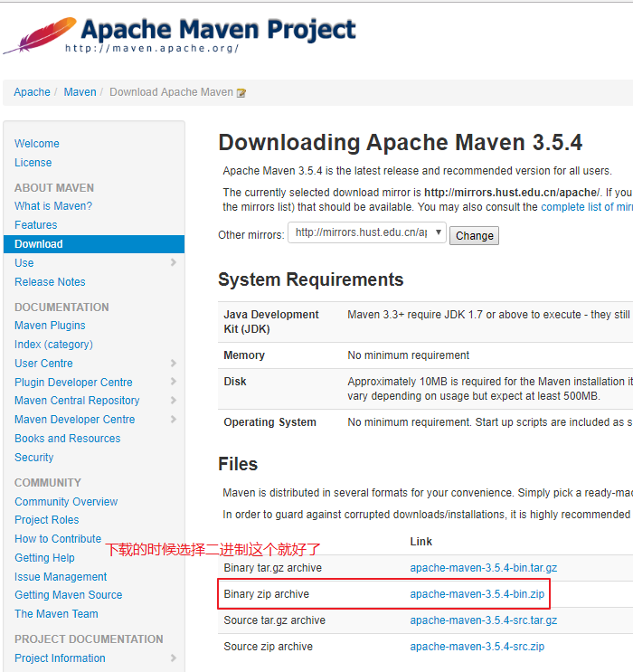Click the Apache Maven Project banner title
Screen dimensions: 633x672
click(218, 30)
